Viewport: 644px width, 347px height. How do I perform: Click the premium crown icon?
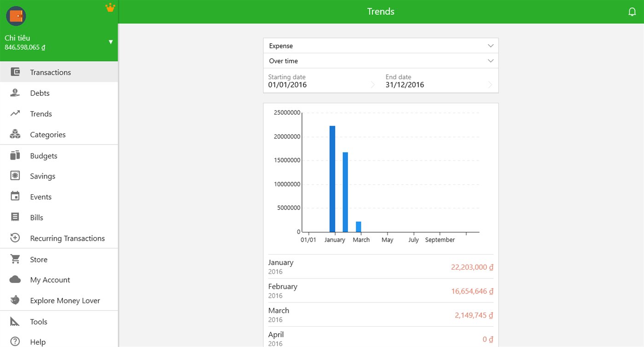[110, 7]
